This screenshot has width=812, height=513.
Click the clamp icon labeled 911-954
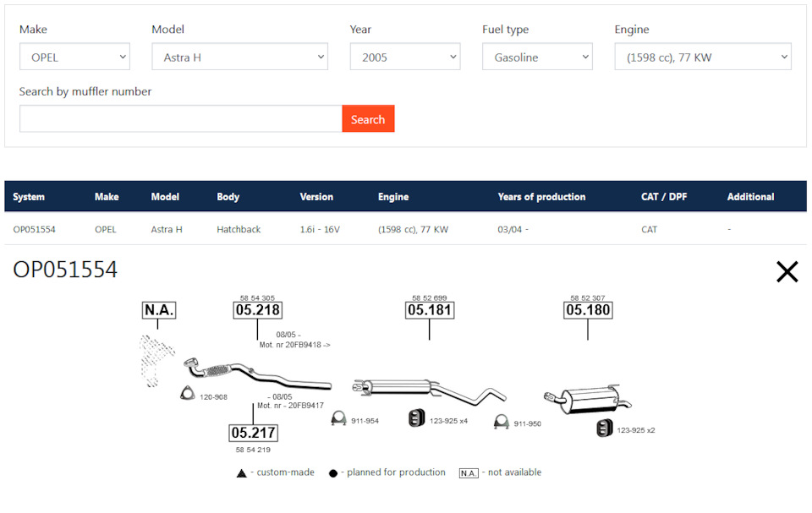click(x=338, y=419)
